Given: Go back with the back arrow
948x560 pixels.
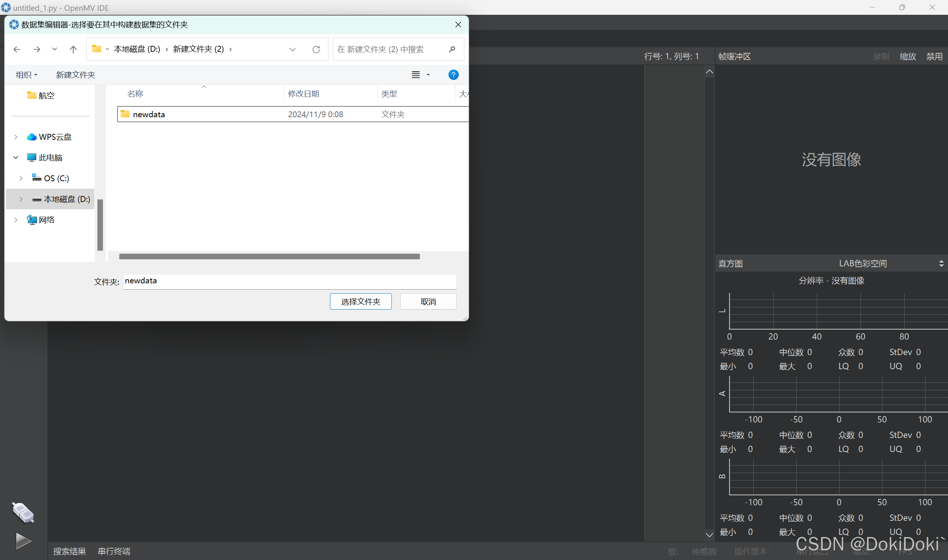Looking at the screenshot, I should click(17, 50).
